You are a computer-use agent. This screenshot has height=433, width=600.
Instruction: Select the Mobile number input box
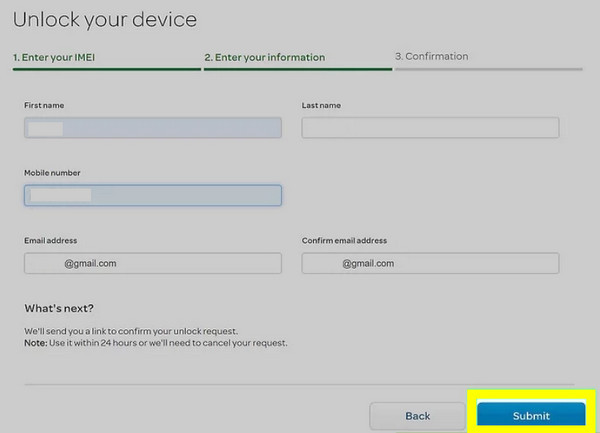(x=153, y=196)
